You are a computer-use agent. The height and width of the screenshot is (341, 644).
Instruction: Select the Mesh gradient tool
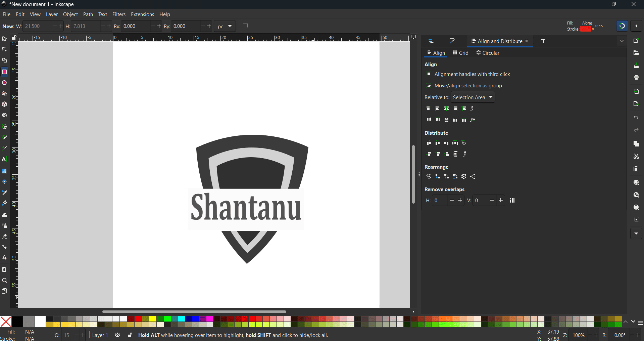click(4, 181)
